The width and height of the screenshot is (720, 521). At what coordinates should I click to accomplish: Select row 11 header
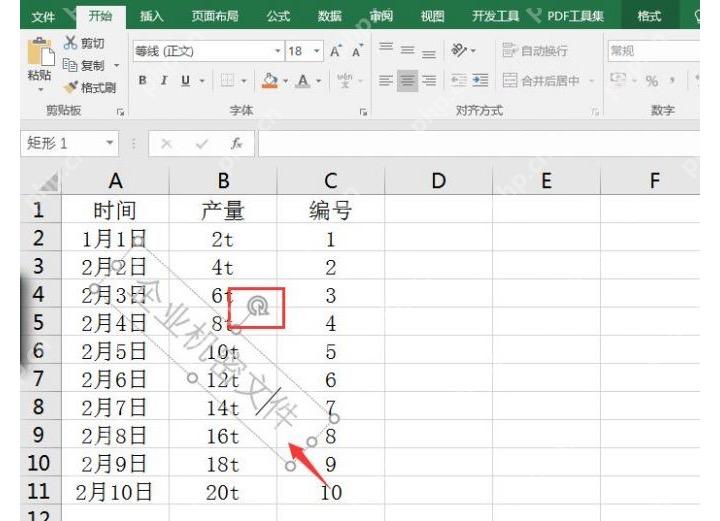(x=39, y=491)
